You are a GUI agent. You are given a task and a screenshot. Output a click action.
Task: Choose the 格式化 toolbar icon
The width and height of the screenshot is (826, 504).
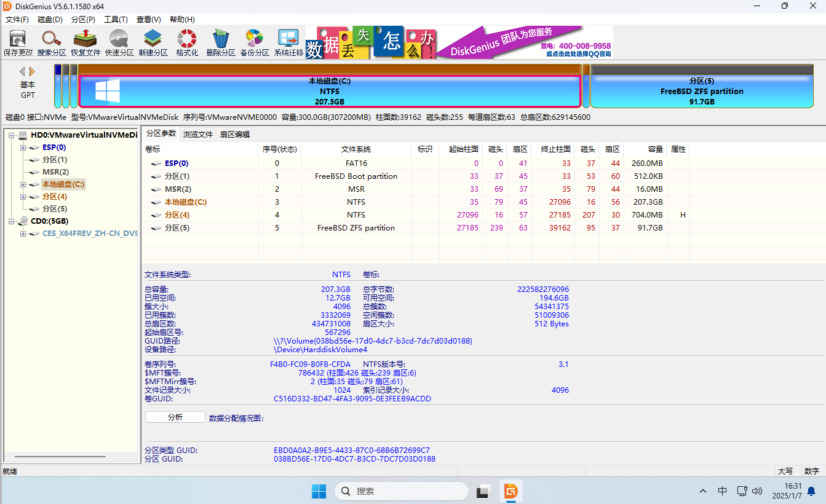pyautogui.click(x=187, y=43)
